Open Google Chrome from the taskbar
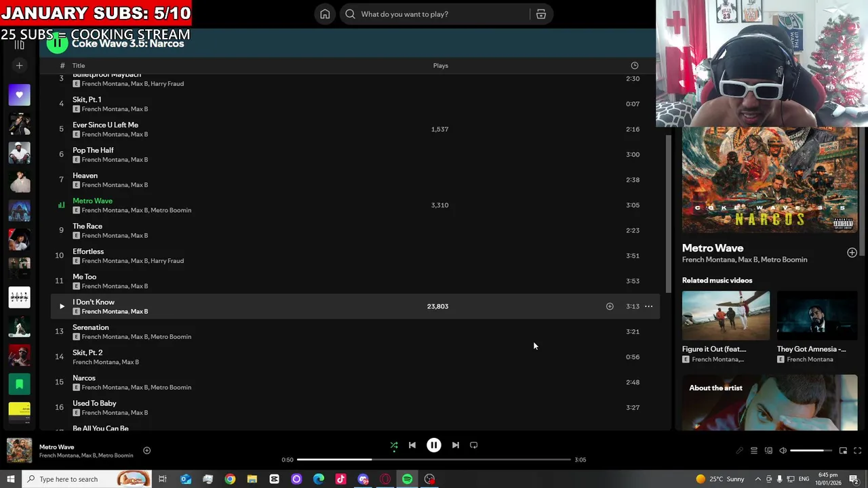 [230, 479]
